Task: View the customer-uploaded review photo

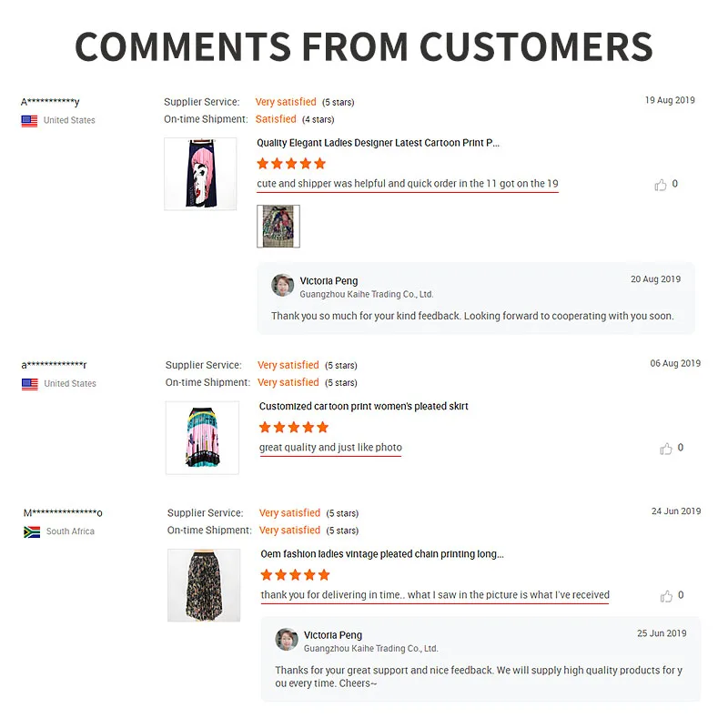Action: pyautogui.click(x=278, y=226)
